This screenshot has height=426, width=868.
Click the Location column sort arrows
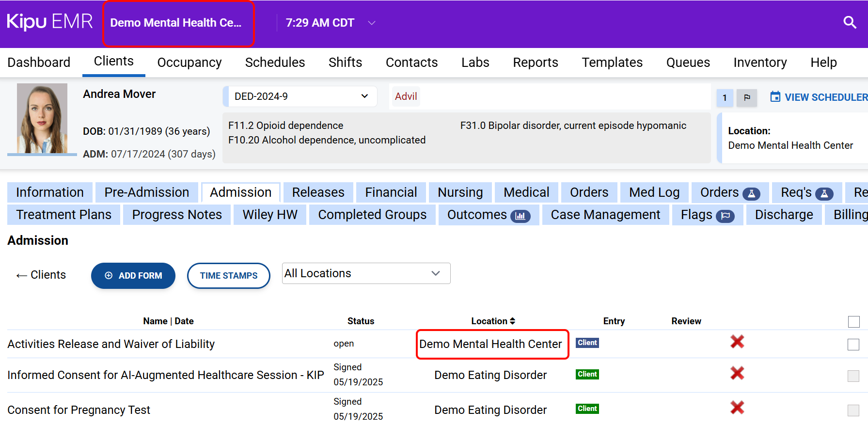point(513,321)
